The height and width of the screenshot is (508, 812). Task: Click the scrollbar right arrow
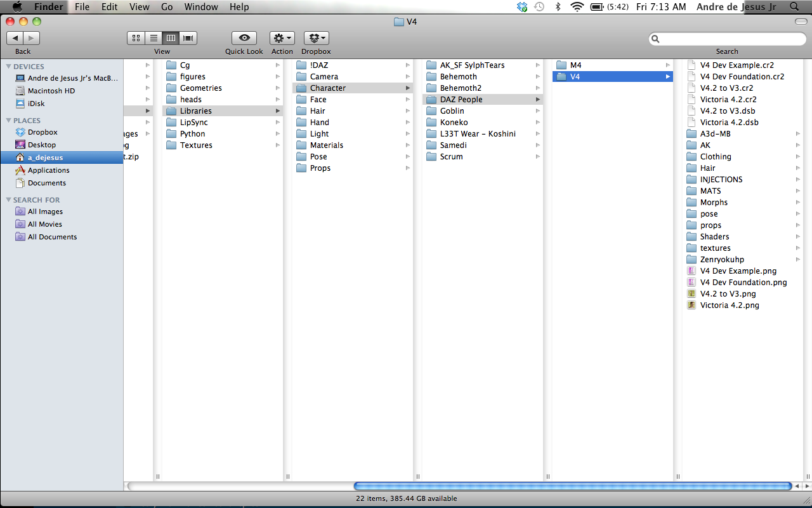click(807, 486)
